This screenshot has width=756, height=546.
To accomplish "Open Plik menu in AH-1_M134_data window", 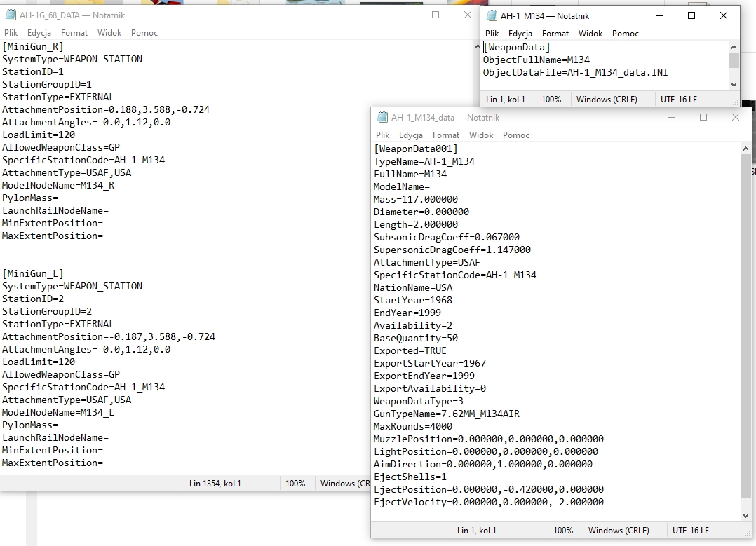I will (x=382, y=135).
